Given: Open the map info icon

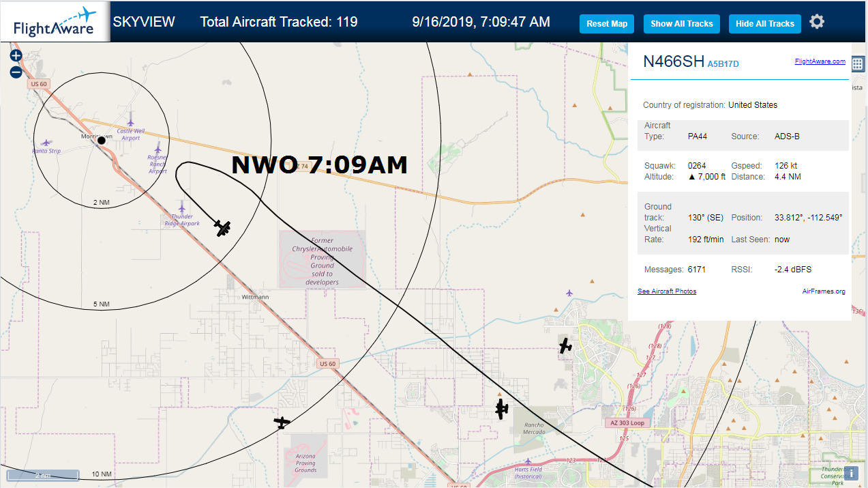Looking at the screenshot, I should click(851, 473).
